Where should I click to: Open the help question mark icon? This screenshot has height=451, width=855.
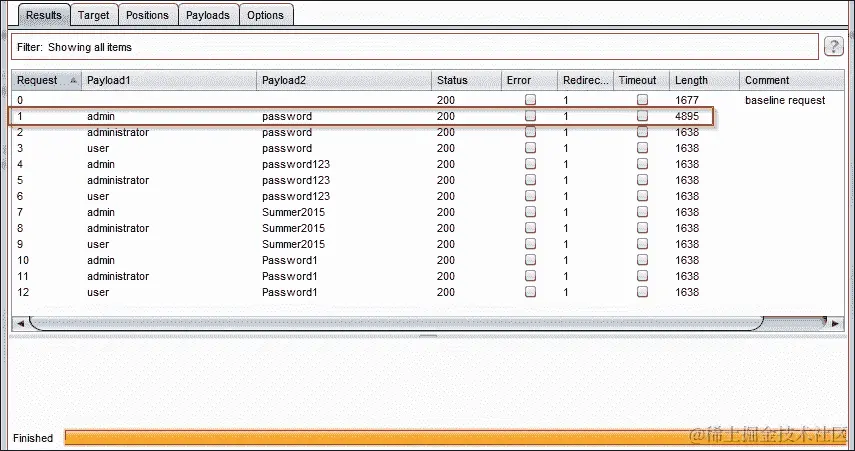click(x=833, y=46)
